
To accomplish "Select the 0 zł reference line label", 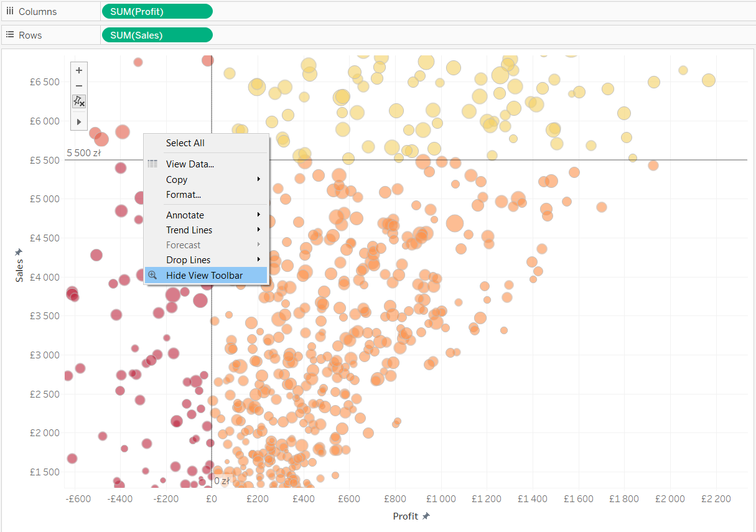I will 222,481.
